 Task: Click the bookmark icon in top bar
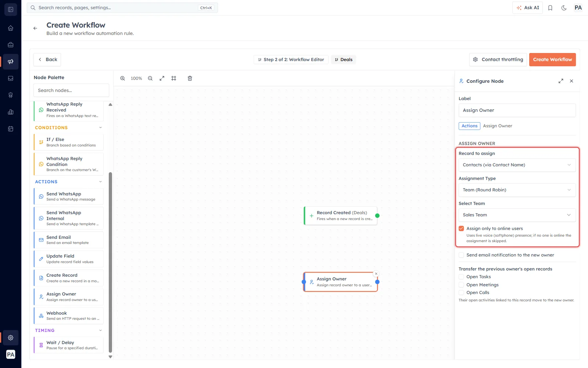click(550, 8)
